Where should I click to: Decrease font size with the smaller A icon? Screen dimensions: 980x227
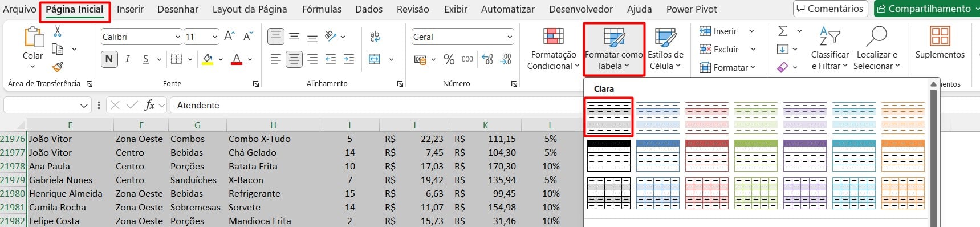(x=248, y=37)
